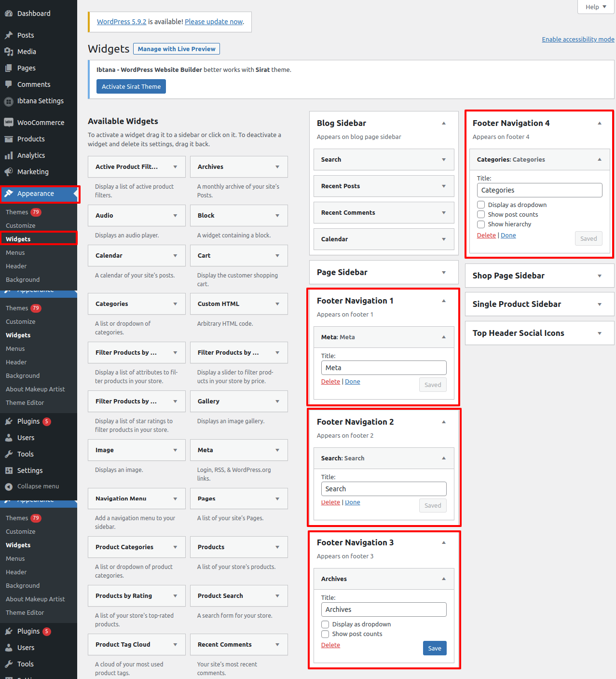Expand the Top Header Social Icons panel
Image resolution: width=616 pixels, height=679 pixels.
tap(539, 333)
